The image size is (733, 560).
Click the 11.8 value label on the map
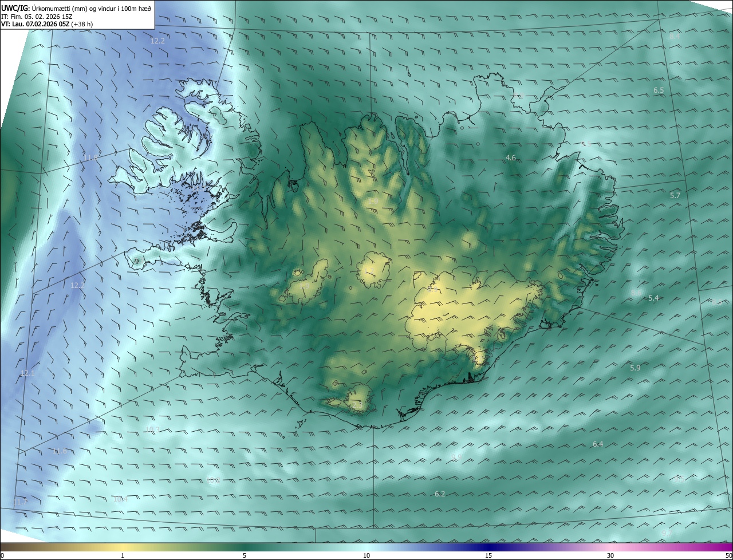tap(90, 157)
